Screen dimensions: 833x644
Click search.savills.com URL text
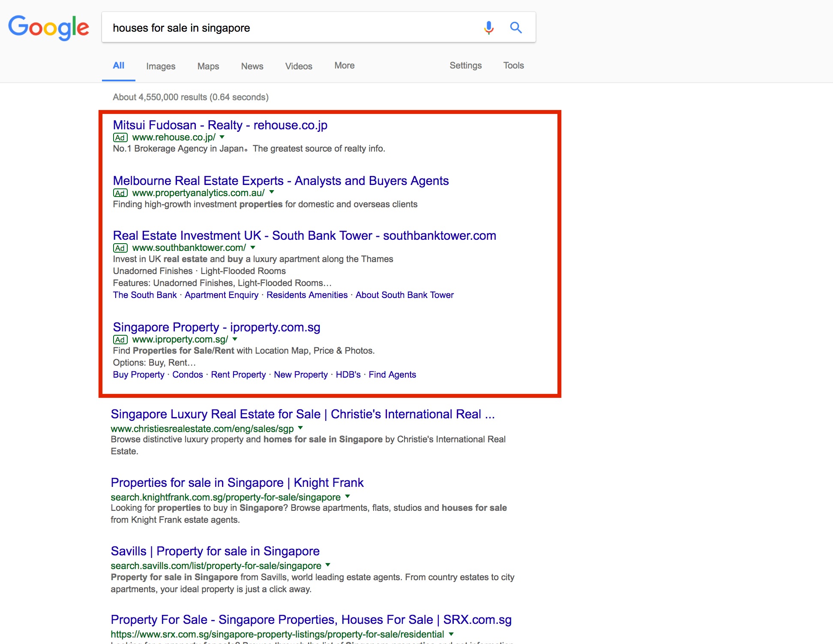[x=216, y=566]
